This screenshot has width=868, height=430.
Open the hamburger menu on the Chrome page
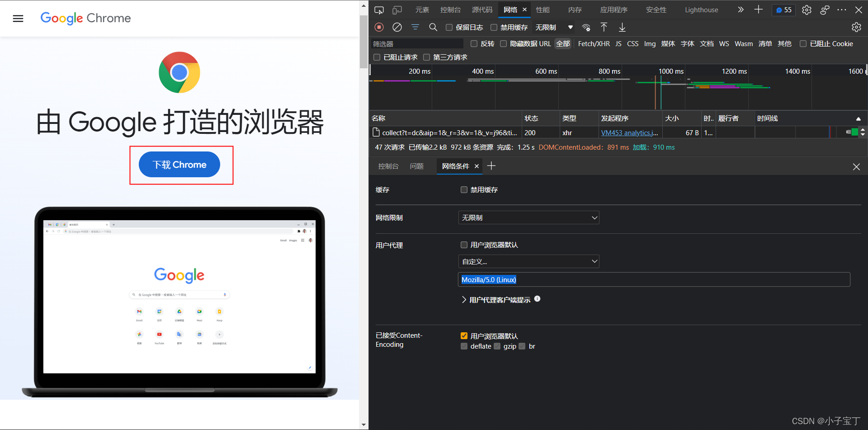point(18,19)
